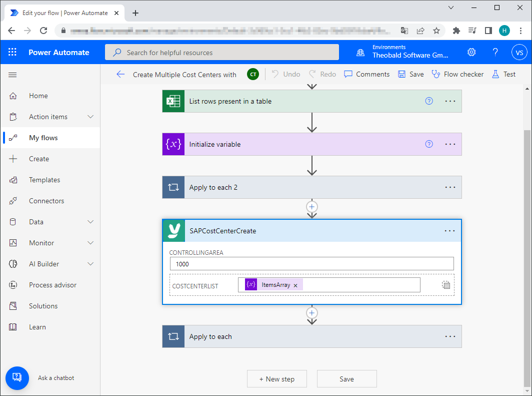Bookmark this page with the star icon
The width and height of the screenshot is (532, 396).
[436, 31]
